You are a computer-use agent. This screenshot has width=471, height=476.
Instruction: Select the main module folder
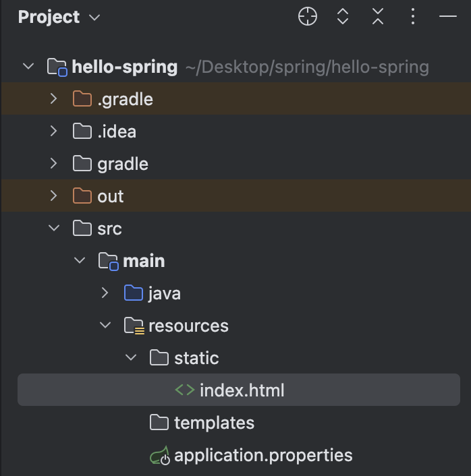[x=143, y=261]
